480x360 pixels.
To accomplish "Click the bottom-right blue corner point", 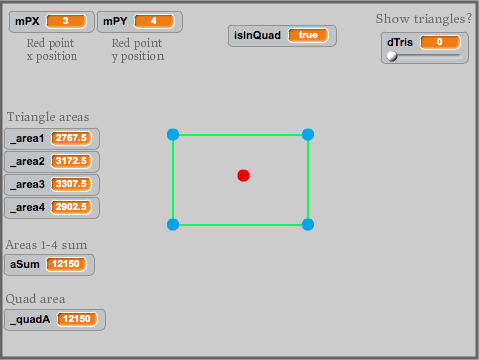I will (x=308, y=224).
